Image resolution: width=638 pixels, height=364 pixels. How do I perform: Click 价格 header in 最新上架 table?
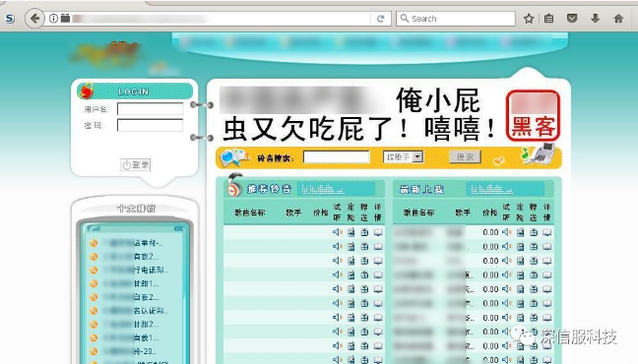pos(490,212)
